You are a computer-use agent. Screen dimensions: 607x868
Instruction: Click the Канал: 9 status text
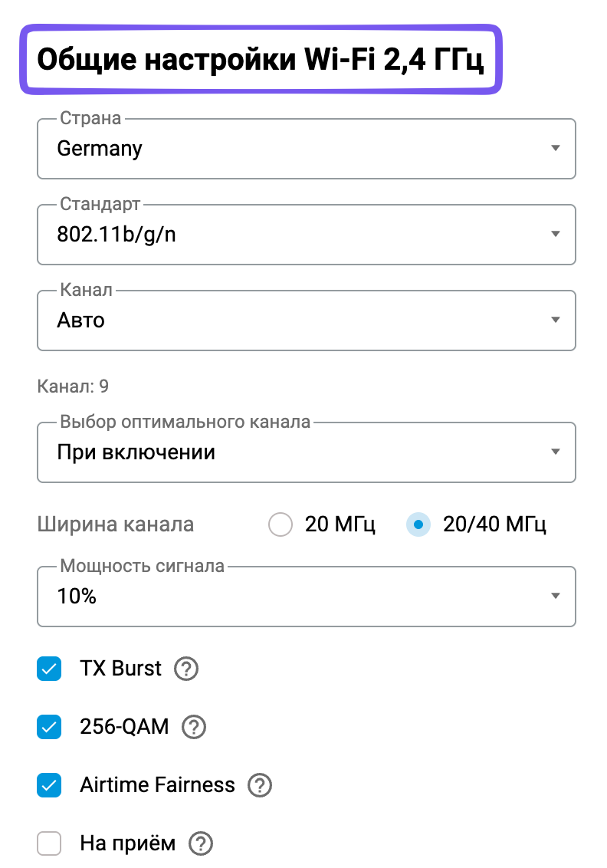point(73,386)
